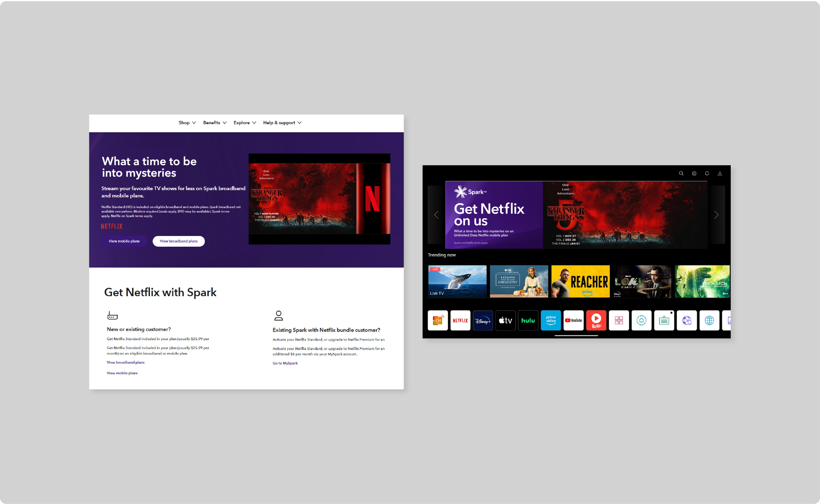Open the settings gear on the TV screen

[x=694, y=173]
